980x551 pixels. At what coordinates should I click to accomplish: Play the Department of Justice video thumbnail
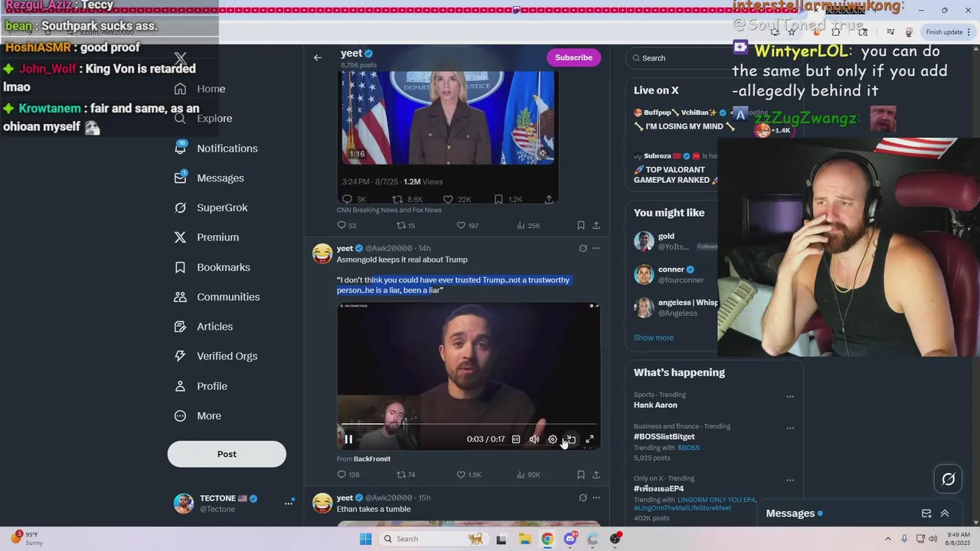point(448,119)
